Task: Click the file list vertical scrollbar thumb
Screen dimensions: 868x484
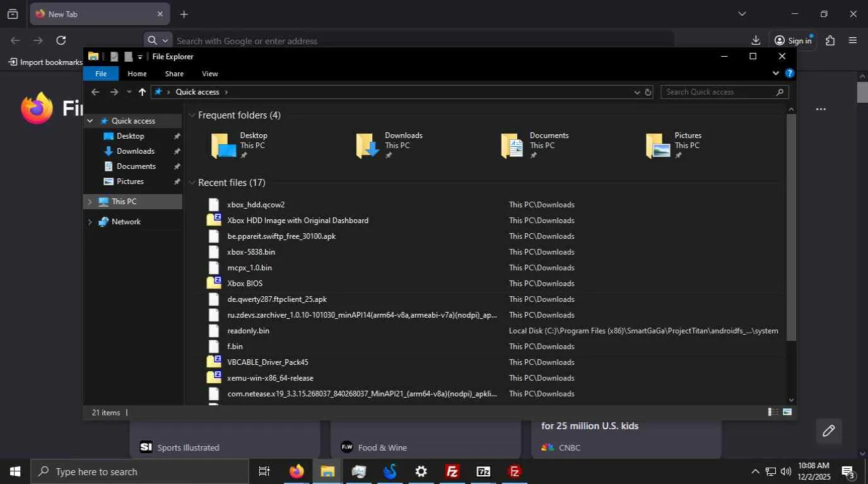Action: coord(791,227)
